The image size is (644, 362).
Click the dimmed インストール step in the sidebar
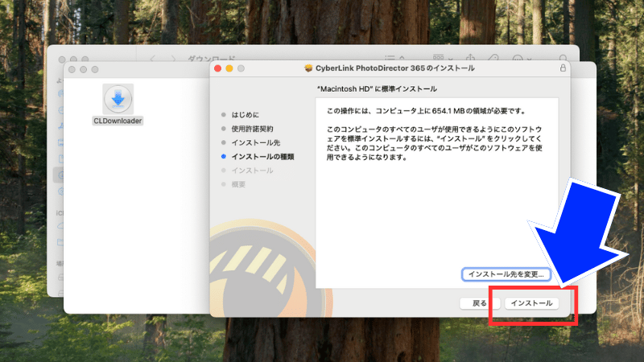coord(252,171)
